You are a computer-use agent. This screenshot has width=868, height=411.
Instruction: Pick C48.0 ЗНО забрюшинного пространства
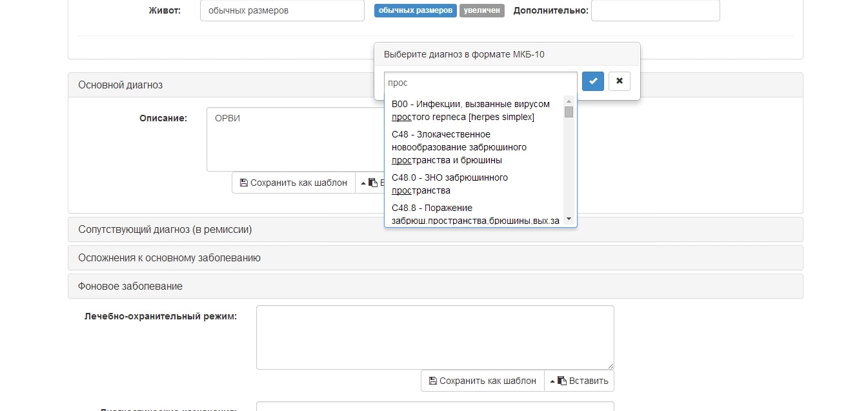pos(474,184)
